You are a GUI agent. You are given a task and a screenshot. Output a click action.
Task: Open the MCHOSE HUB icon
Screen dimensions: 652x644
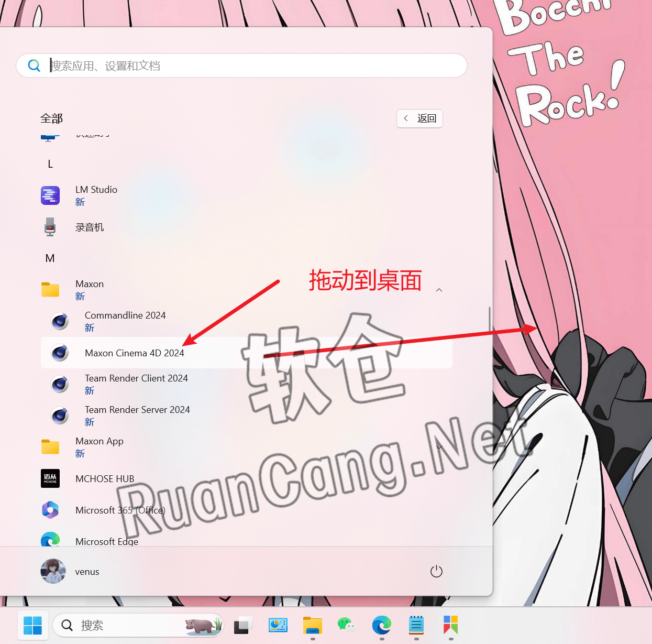50,478
